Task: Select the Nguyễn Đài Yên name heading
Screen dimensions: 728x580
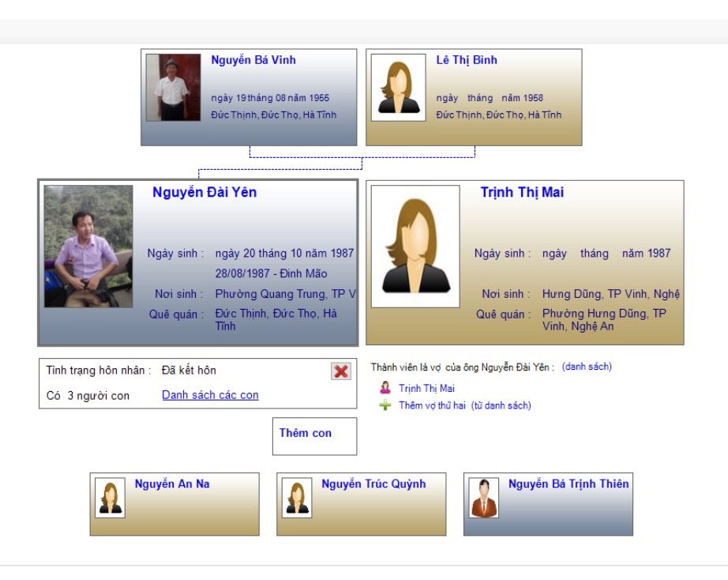Action: click(205, 192)
